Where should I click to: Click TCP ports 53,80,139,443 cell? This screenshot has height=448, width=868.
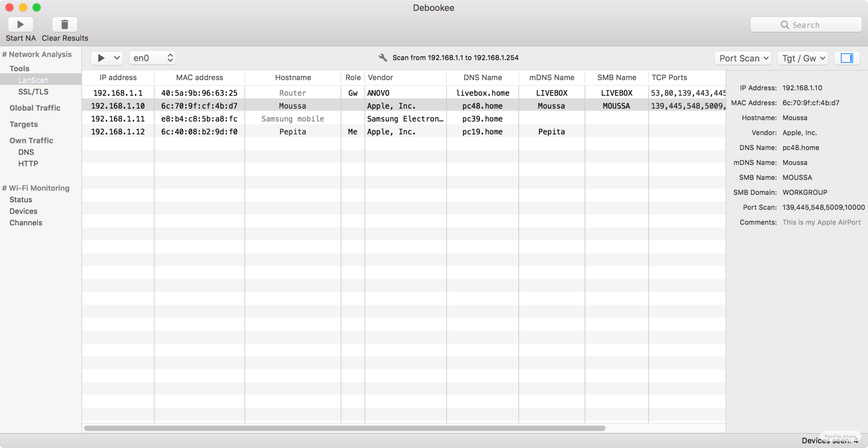click(x=687, y=93)
